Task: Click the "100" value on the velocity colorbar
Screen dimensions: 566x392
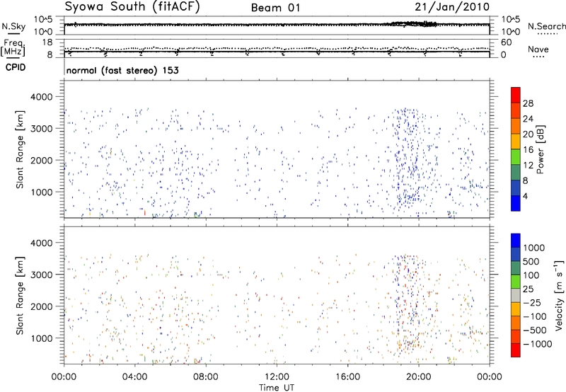Action: [x=531, y=275]
